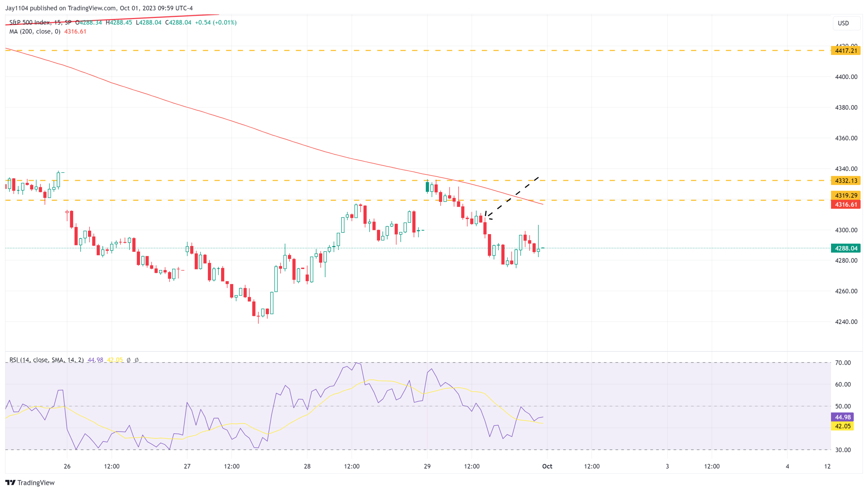
Task: Click the O4288.34 open value in legend
Action: (88, 22)
